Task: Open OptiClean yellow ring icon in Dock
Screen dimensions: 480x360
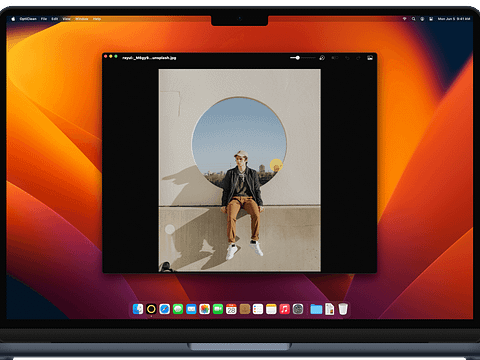Action: [151, 309]
